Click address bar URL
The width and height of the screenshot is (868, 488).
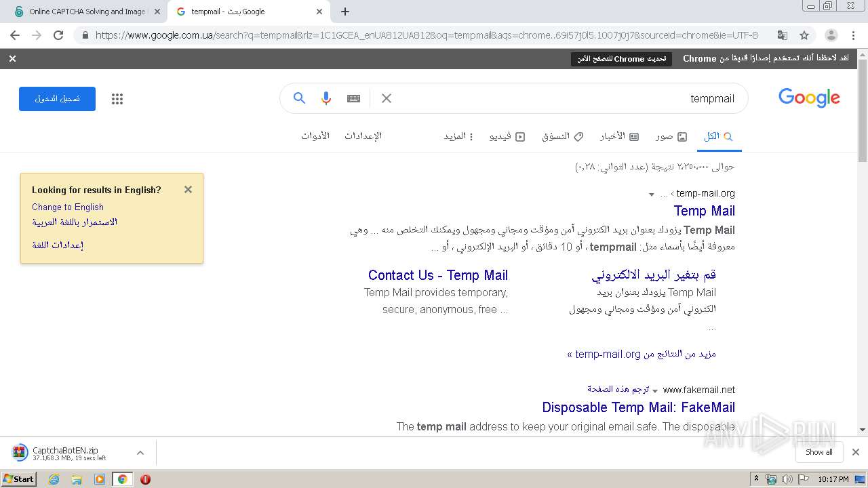click(x=427, y=35)
